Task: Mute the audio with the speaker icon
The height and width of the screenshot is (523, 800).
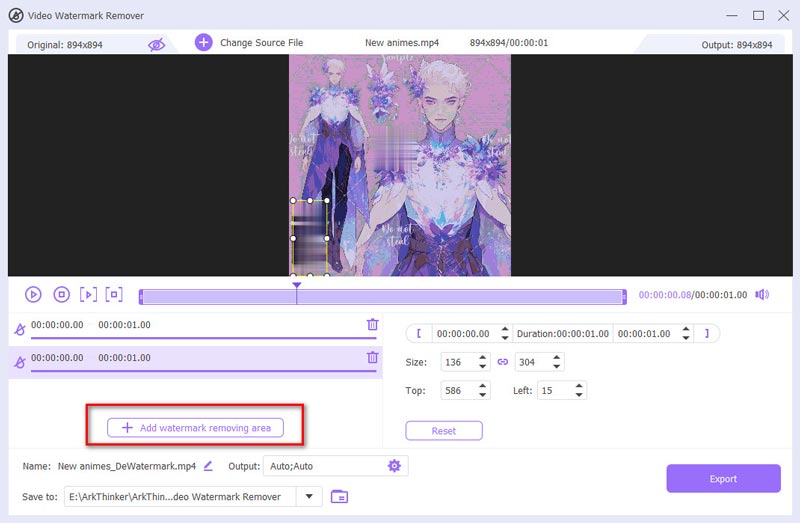Action: [762, 294]
